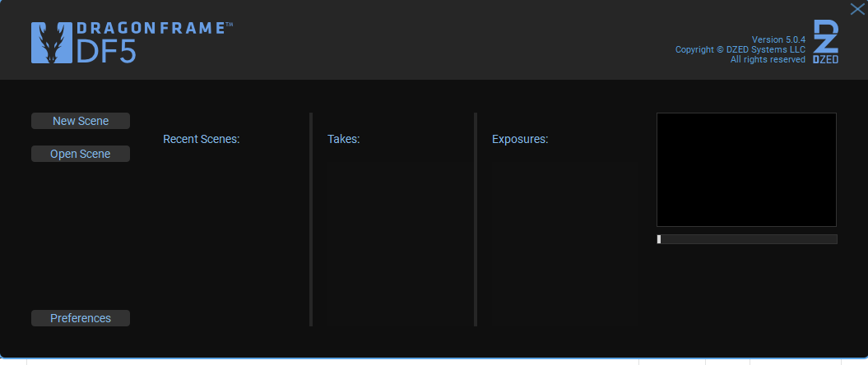Select the Recent Scenes heading

tap(201, 139)
